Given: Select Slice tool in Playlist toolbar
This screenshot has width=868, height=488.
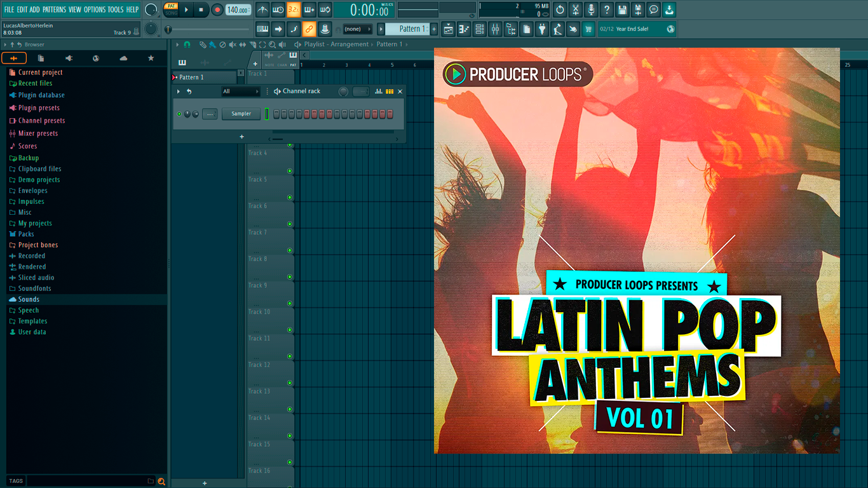Looking at the screenshot, I should pos(252,44).
